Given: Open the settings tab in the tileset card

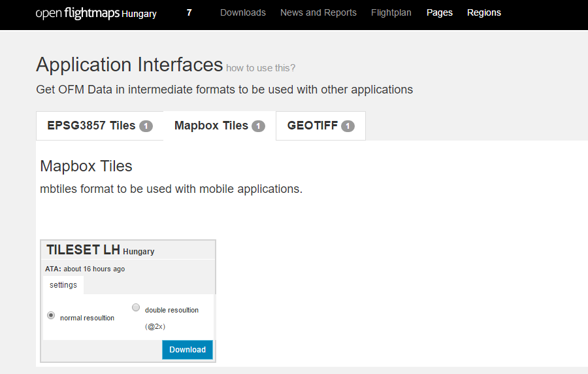Looking at the screenshot, I should tap(63, 285).
